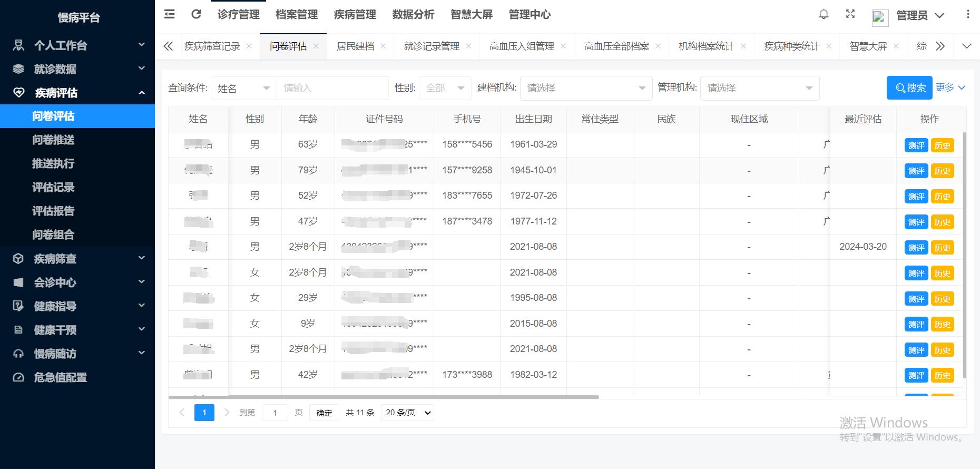
Task: Open the 数据分析 top menu
Action: click(413, 15)
